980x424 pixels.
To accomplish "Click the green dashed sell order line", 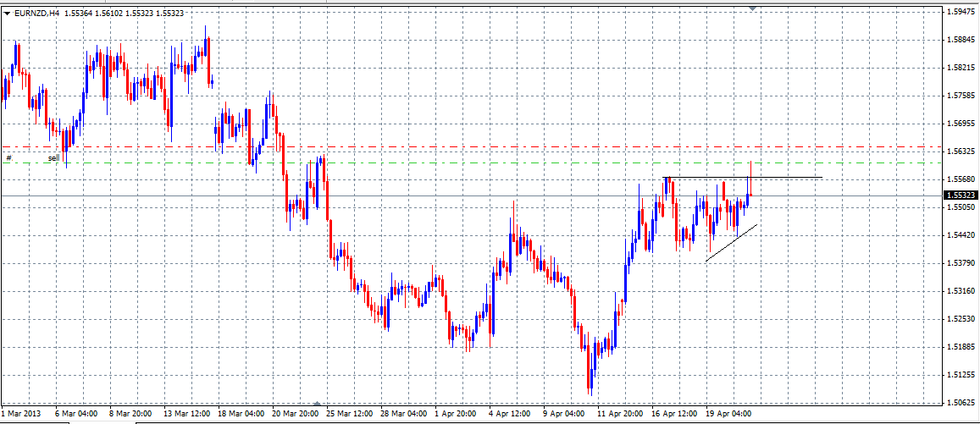I will 424,162.
